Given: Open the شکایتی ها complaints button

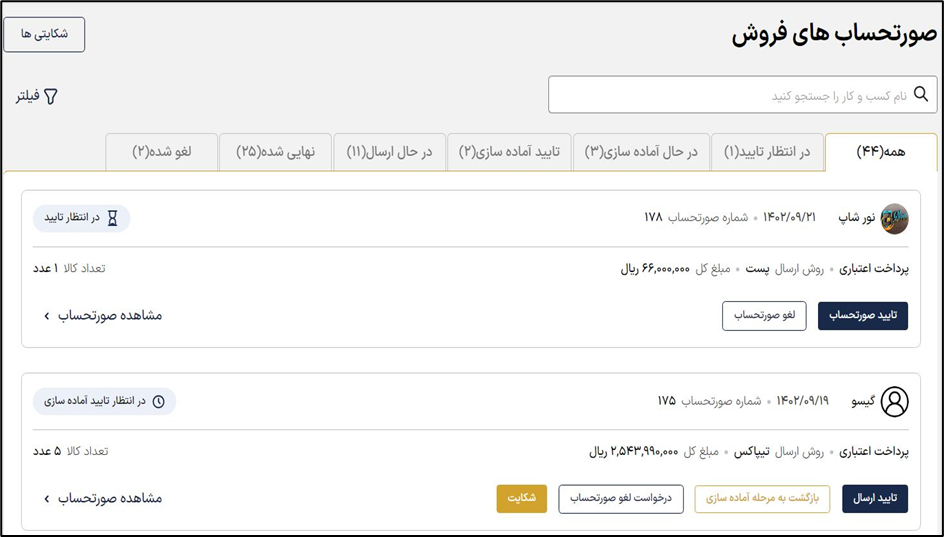Looking at the screenshot, I should (44, 34).
